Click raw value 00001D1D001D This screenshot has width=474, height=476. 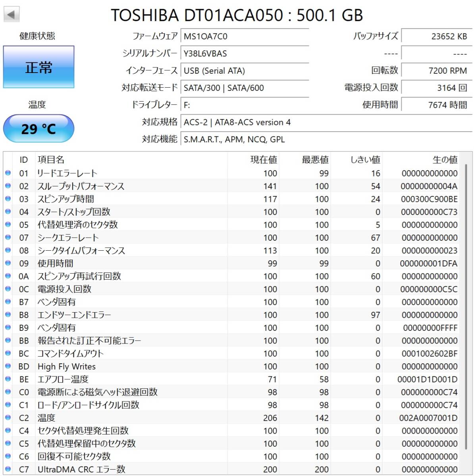[x=428, y=379]
